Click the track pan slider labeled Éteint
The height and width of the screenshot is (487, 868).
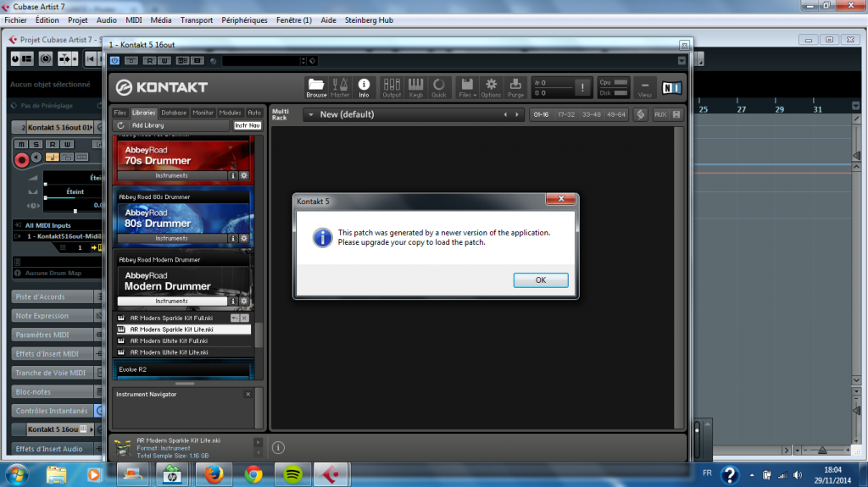pos(73,192)
